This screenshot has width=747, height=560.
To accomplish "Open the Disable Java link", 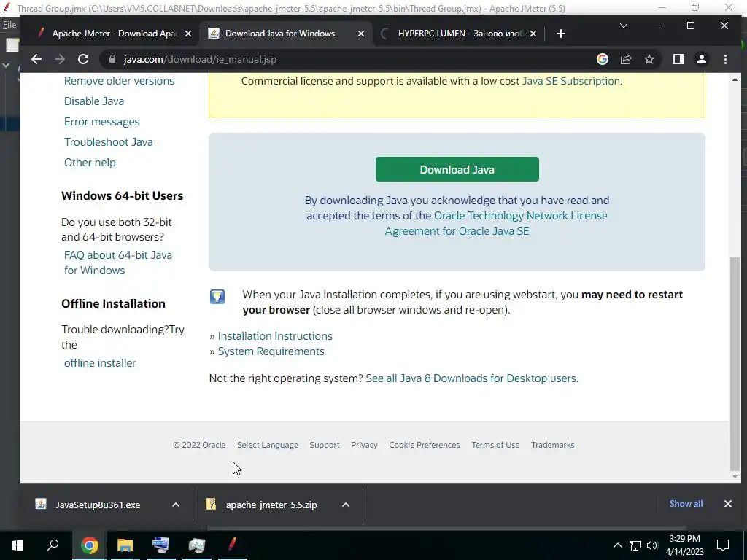I will [94, 101].
